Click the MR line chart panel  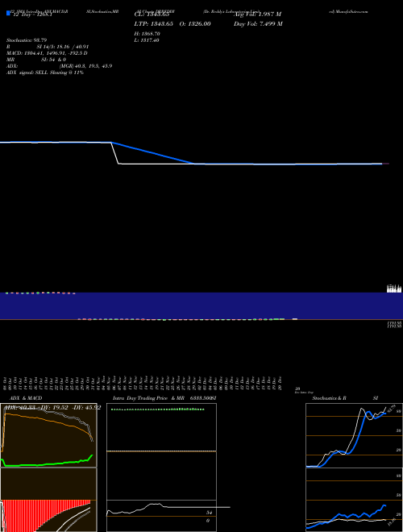pos(161,516)
